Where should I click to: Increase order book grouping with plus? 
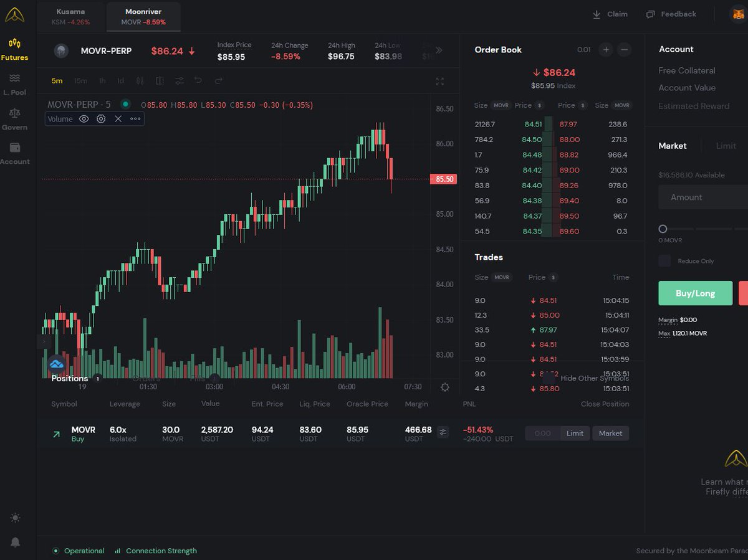click(x=605, y=50)
